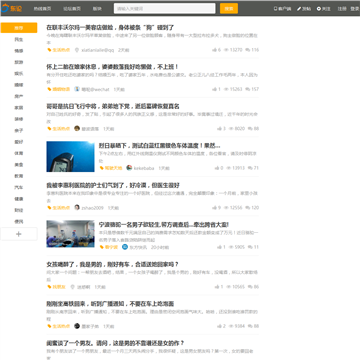Click like icon showing 9 likes
Screen dimensions: 360x360
(x=214, y=208)
